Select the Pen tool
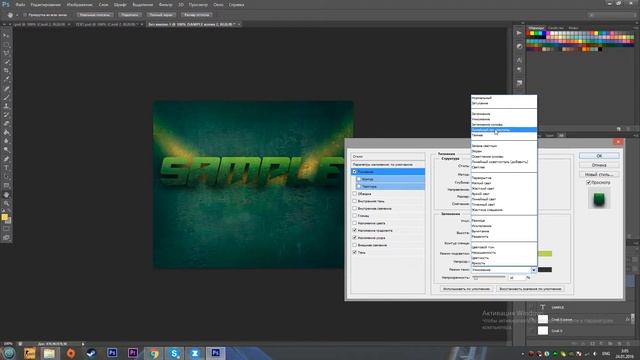Screen dimensions: 640x360 (6, 159)
